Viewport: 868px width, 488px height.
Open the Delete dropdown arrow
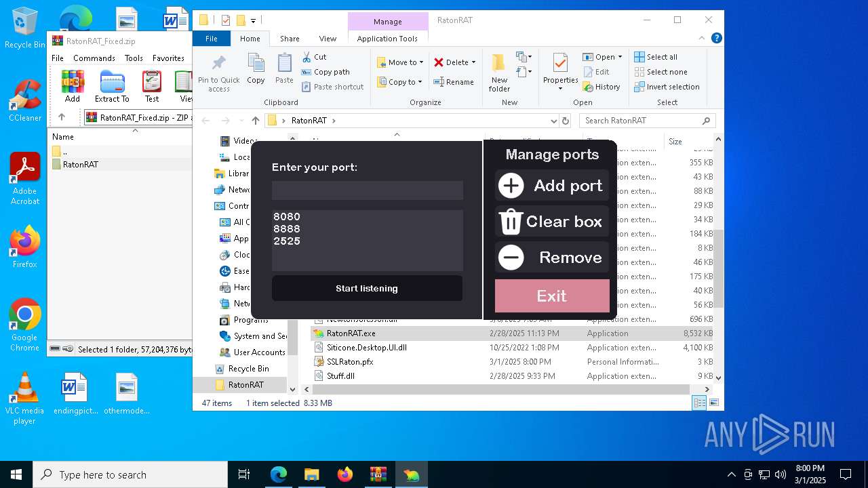473,62
